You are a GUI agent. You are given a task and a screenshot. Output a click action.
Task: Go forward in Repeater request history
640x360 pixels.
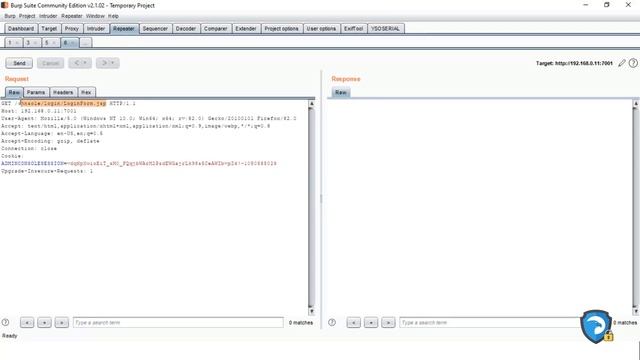108,63
